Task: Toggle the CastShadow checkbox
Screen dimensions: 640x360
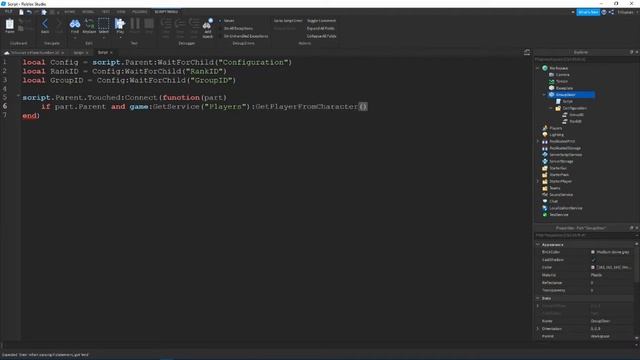Action: point(593,260)
